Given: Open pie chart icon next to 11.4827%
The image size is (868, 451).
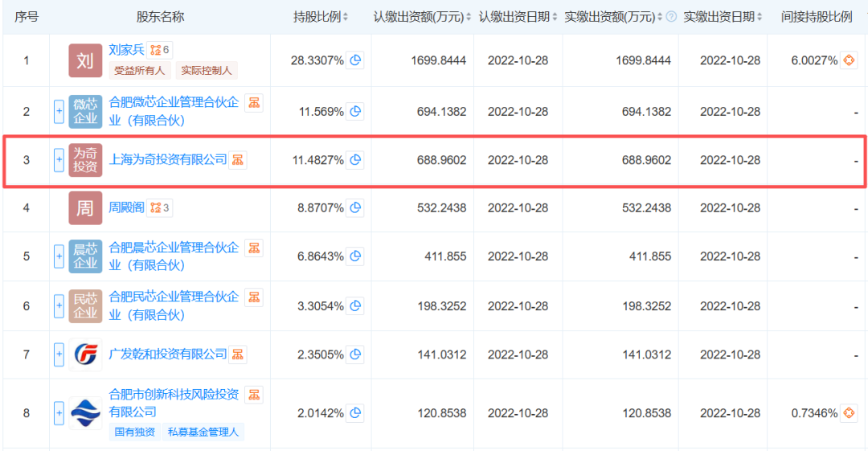Looking at the screenshot, I should click(x=355, y=160).
